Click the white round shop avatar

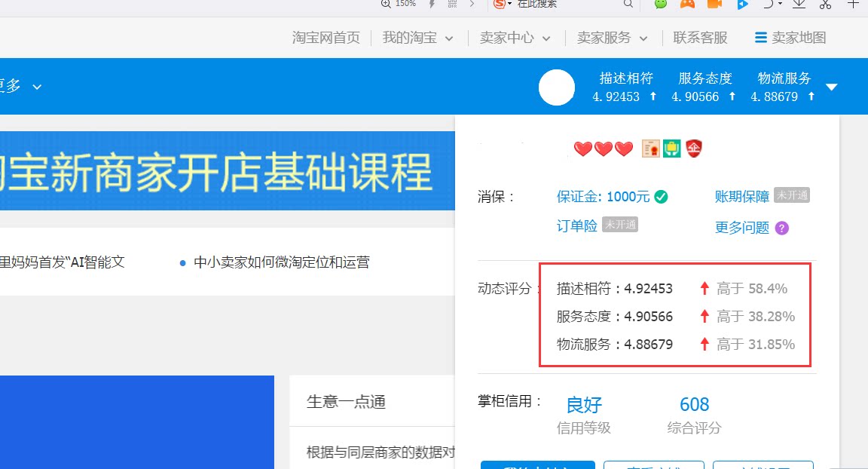557,87
